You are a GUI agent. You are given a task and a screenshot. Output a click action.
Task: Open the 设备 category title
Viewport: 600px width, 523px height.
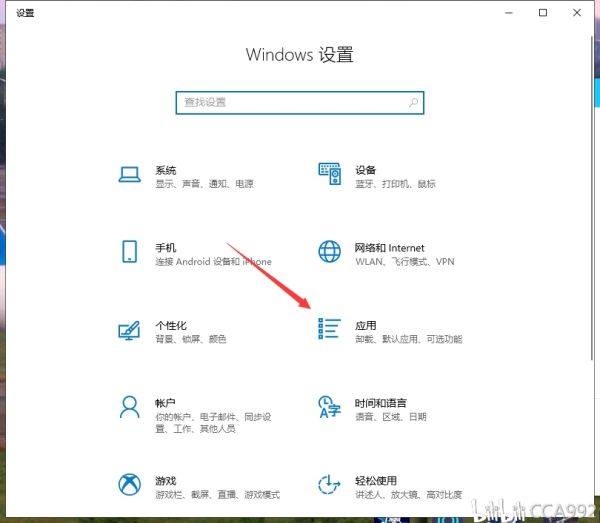click(x=365, y=170)
